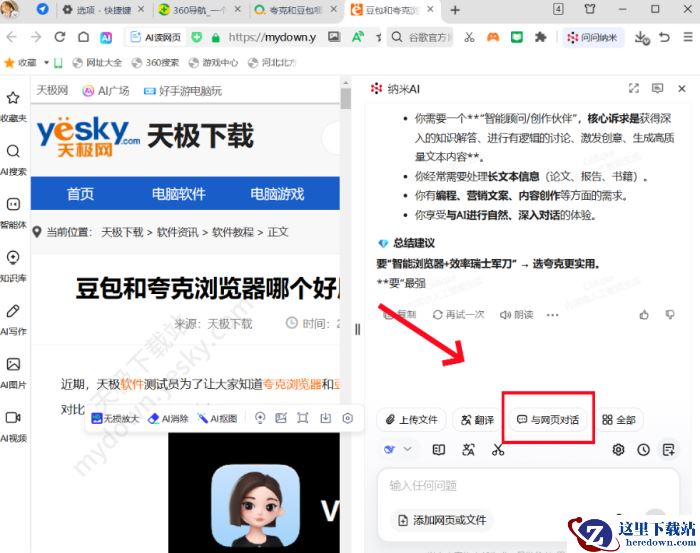Open a new tab with plus button

(x=455, y=10)
